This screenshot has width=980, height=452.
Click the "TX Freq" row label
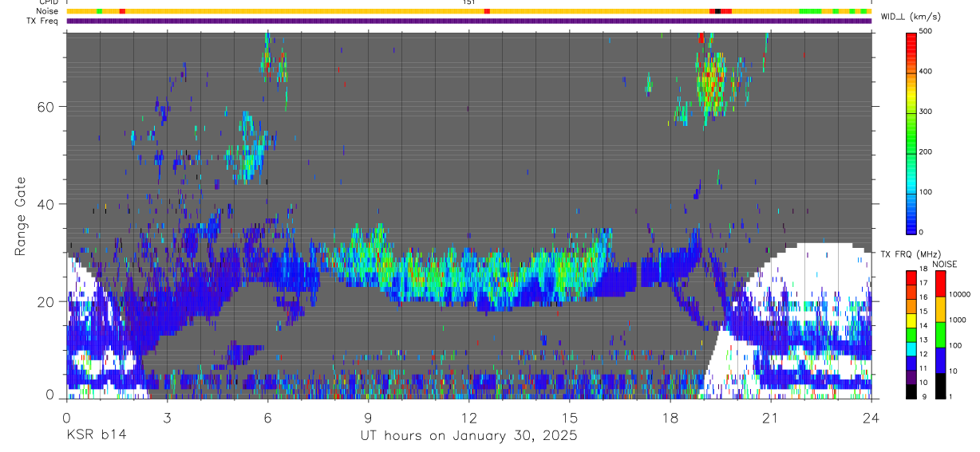click(x=44, y=21)
